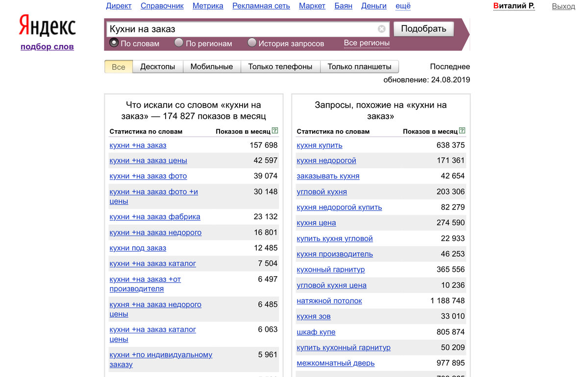Open the 'кухни +на заказ недорого' query
This screenshot has height=377, width=588.
(x=155, y=233)
